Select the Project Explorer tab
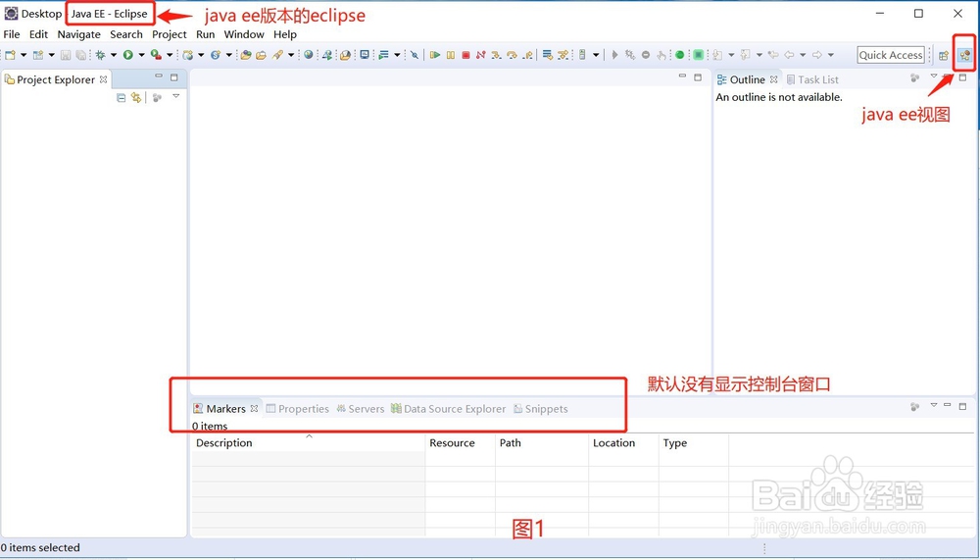 point(56,79)
